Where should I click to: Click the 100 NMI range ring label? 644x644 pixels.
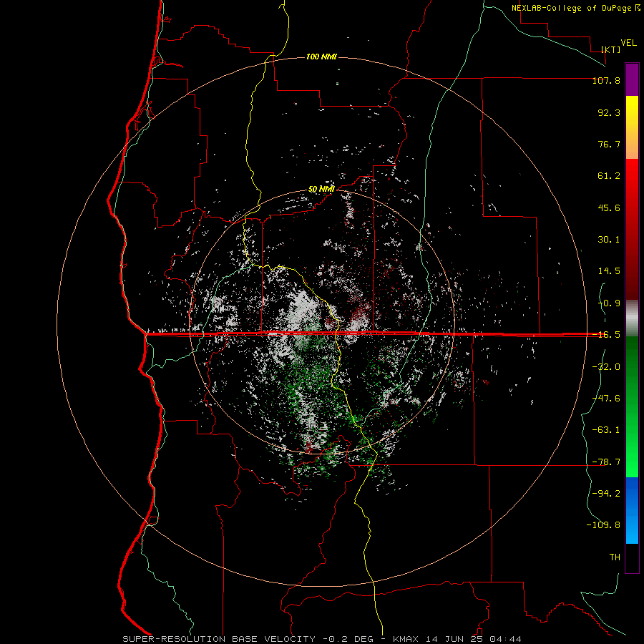[x=321, y=57]
